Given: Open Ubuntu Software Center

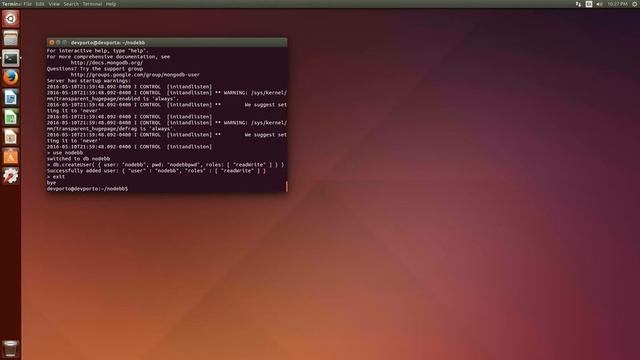Looking at the screenshot, I should coord(11,156).
